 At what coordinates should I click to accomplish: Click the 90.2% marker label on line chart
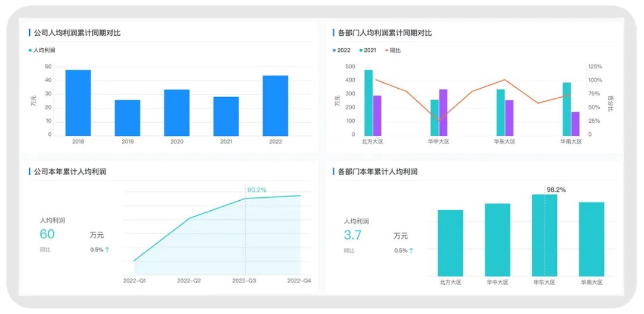[256, 189]
